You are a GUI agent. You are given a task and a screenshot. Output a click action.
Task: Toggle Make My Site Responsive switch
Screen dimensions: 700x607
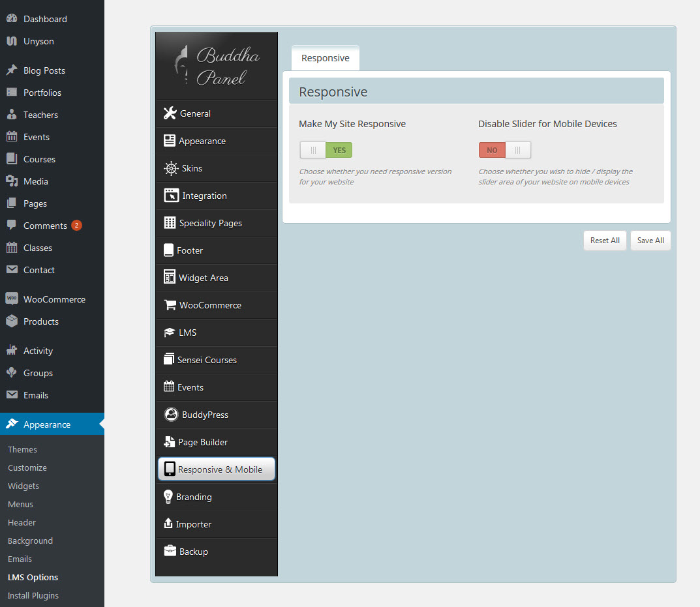click(x=326, y=150)
